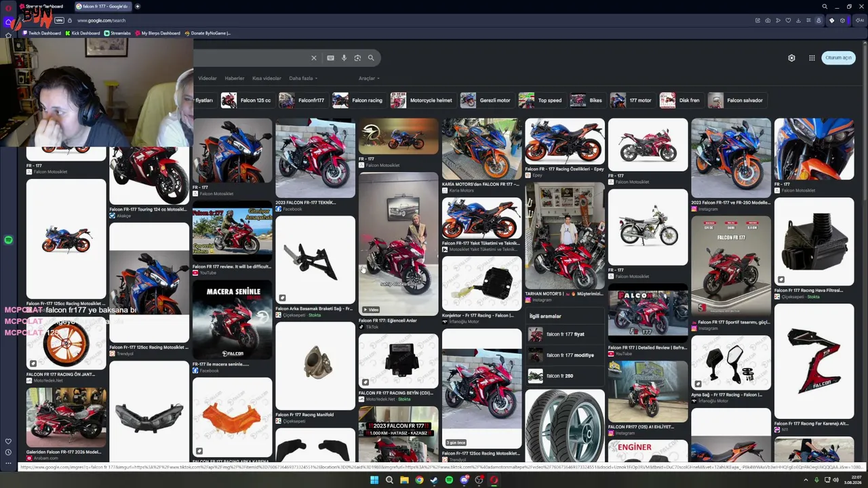Switch to the Kısa videolar tab
The width and height of the screenshot is (868, 488).
click(267, 79)
